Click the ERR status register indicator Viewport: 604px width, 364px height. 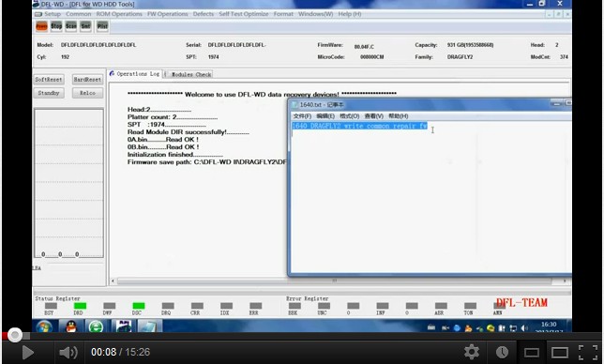point(255,306)
